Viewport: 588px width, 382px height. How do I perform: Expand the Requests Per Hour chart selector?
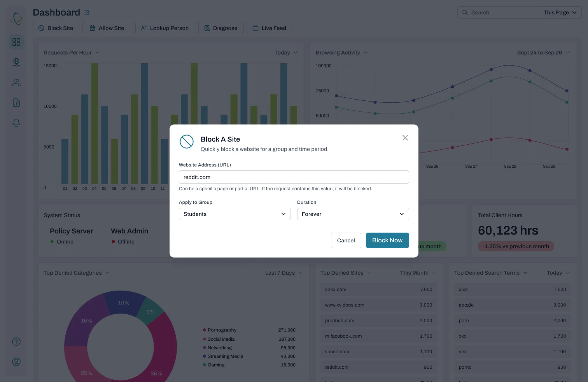pos(72,53)
